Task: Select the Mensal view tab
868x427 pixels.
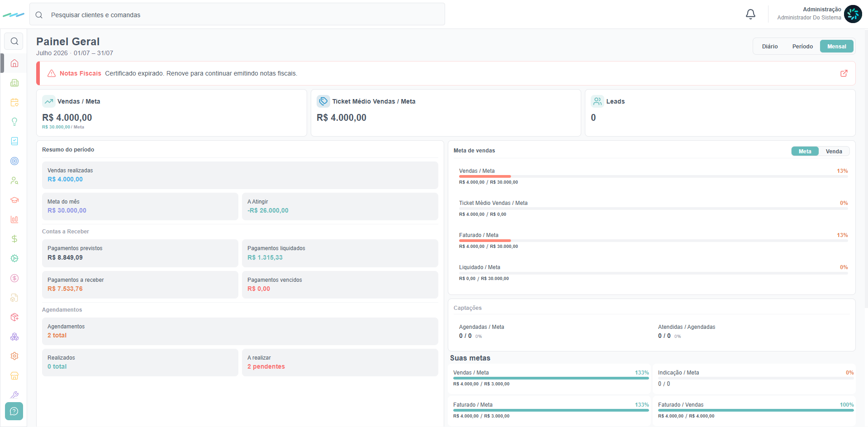Action: (836, 47)
